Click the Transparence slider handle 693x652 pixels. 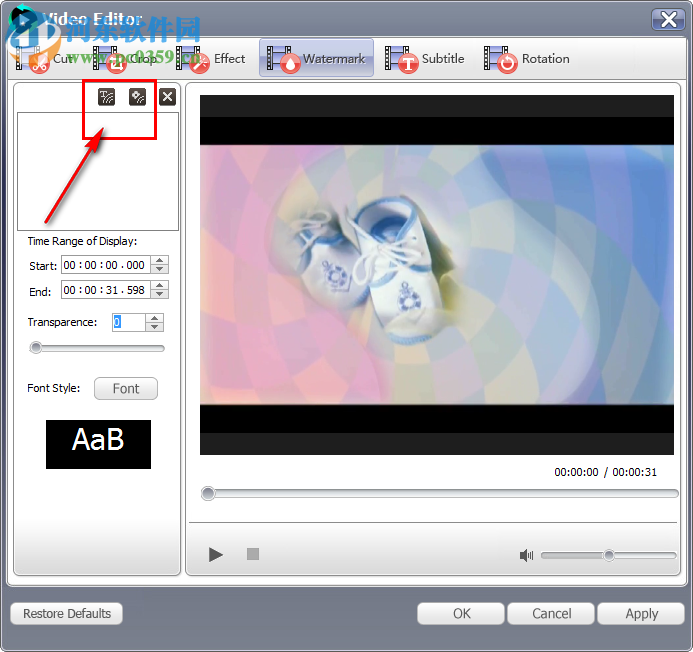point(36,348)
